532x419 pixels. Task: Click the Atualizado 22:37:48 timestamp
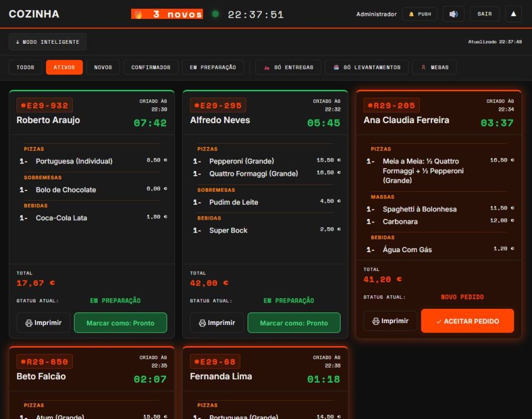[x=495, y=42]
